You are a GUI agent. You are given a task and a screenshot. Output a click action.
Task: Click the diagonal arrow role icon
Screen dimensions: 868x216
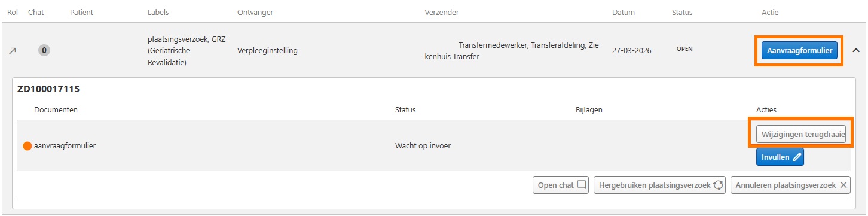pos(12,51)
